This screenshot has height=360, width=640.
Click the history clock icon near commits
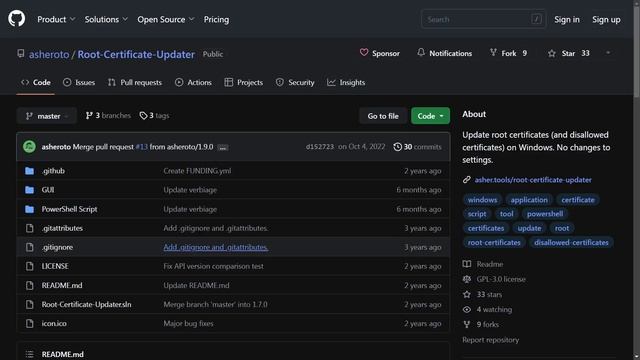pos(397,147)
